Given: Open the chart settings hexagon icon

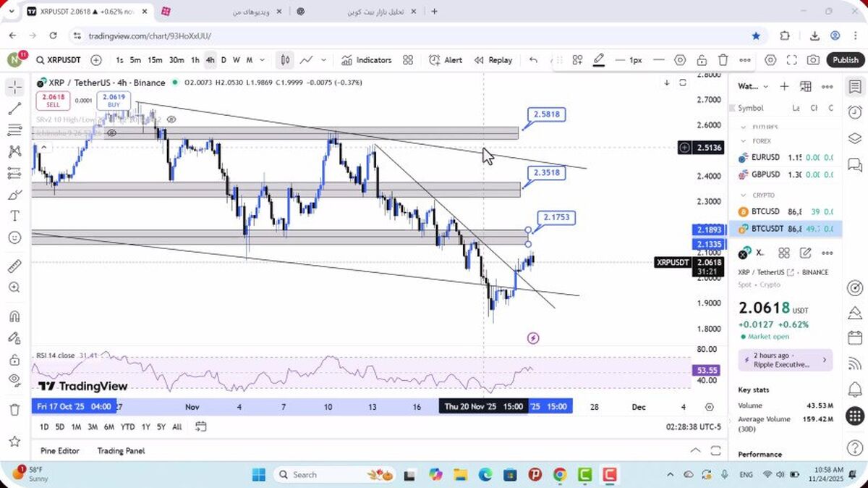Looking at the screenshot, I should pos(770,60).
